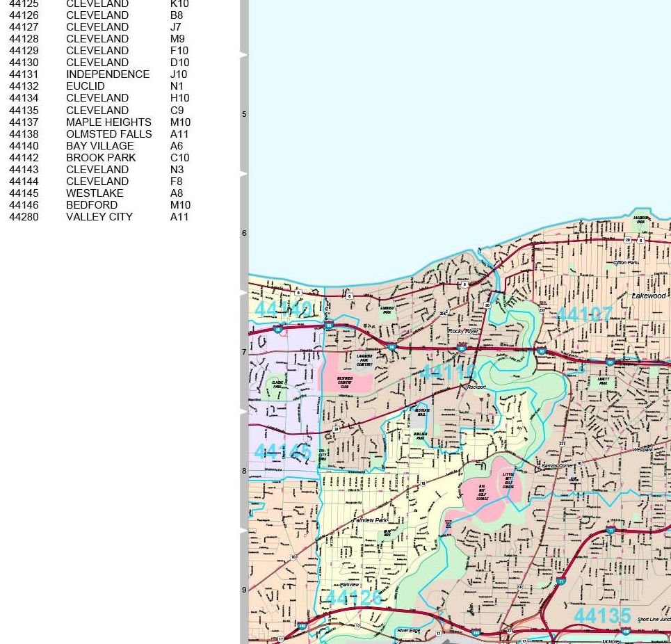Screen dimensions: 671x644
Task: Click the Impett Park label on the map
Action: [603, 381]
